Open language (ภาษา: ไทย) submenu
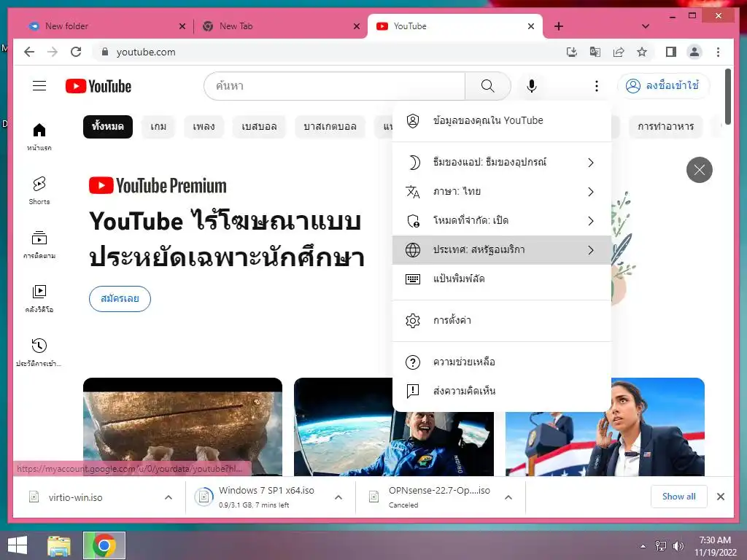Screen dimensions: 747x560 tap(502, 192)
